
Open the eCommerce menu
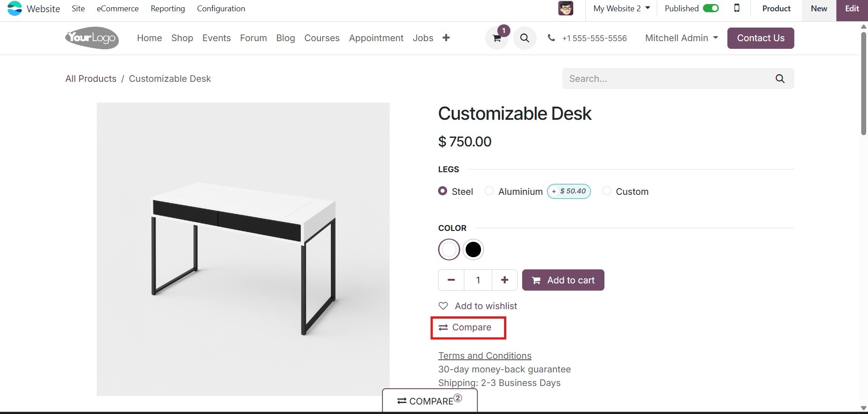(118, 9)
